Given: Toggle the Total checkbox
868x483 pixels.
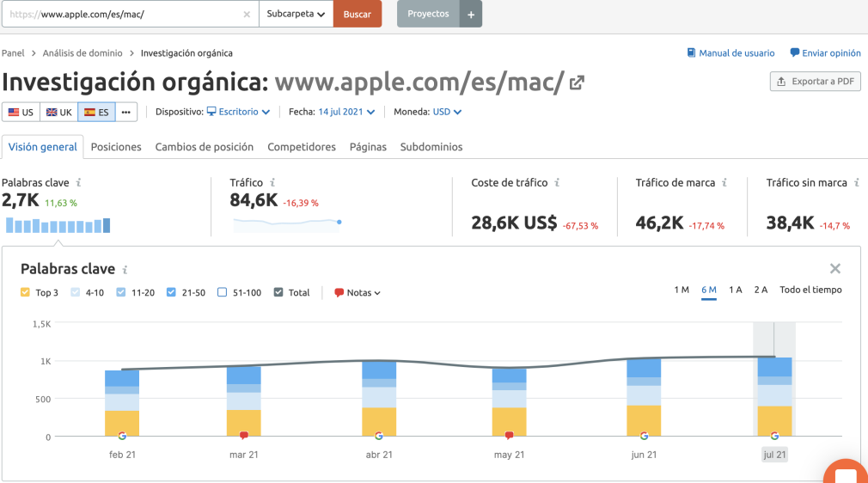Looking at the screenshot, I should 278,292.
